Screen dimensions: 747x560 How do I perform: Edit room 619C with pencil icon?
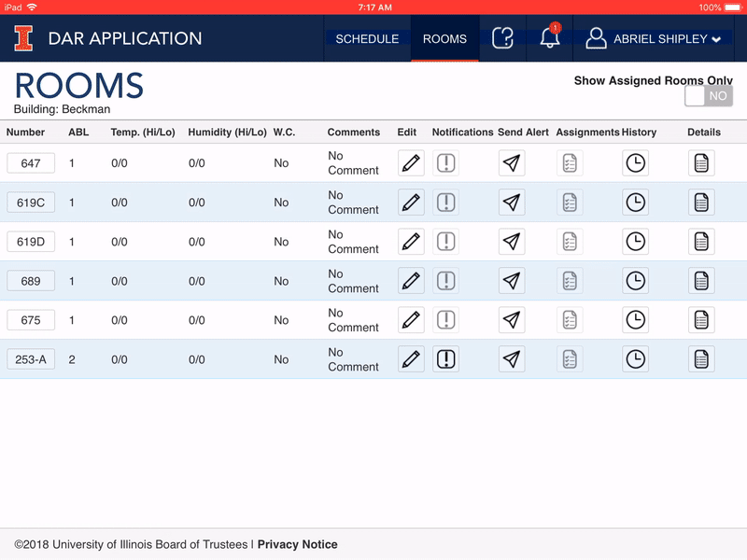point(411,203)
